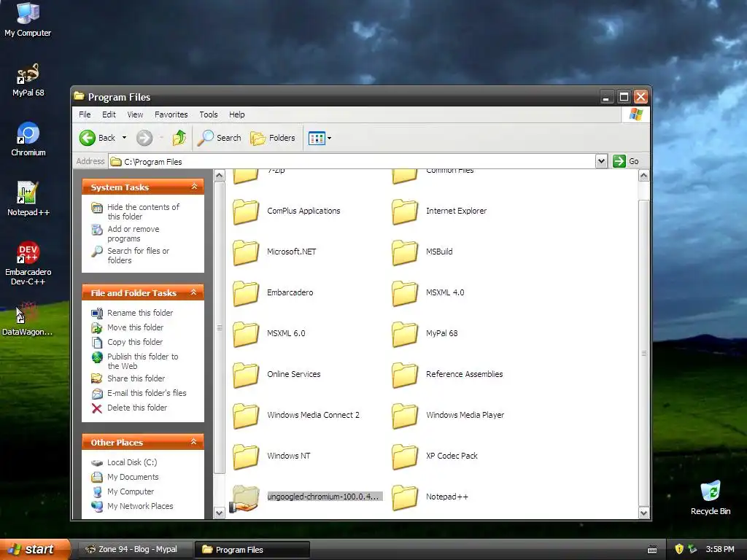Collapse the System Tasks panel
The image size is (747, 560).
point(194,187)
